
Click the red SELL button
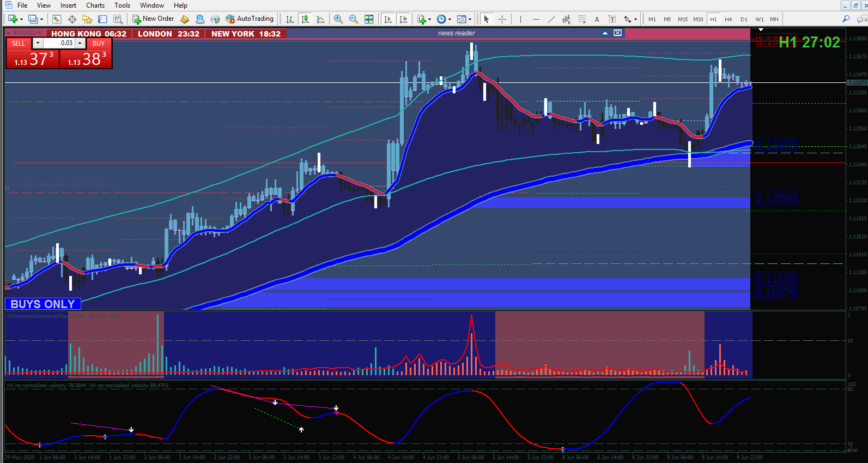pos(19,44)
